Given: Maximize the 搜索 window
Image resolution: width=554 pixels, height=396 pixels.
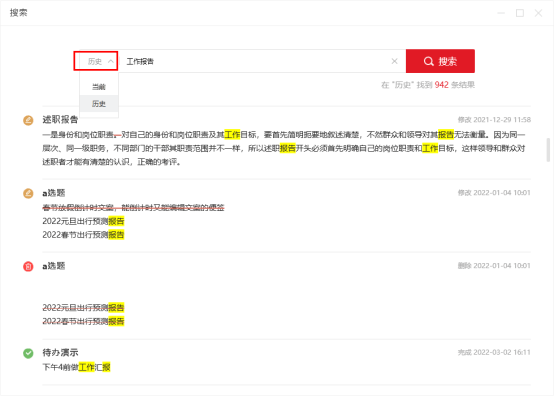Looking at the screenshot, I should 520,13.
